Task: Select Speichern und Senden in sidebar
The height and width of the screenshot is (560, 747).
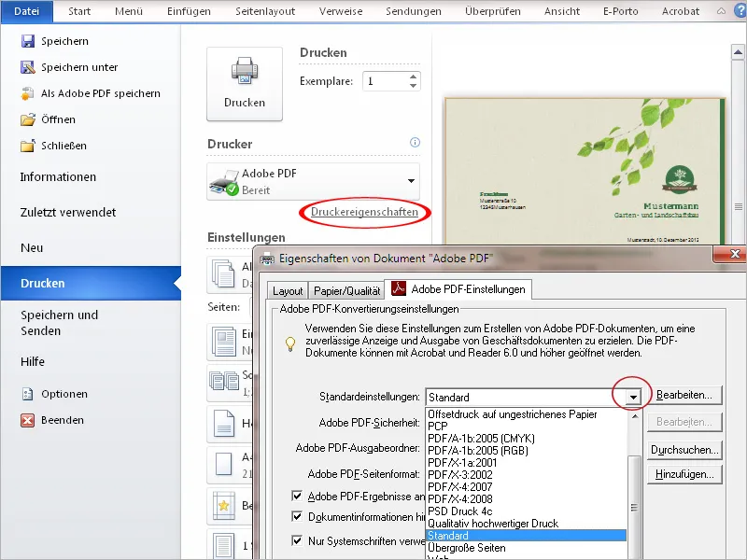Action: 60,322
